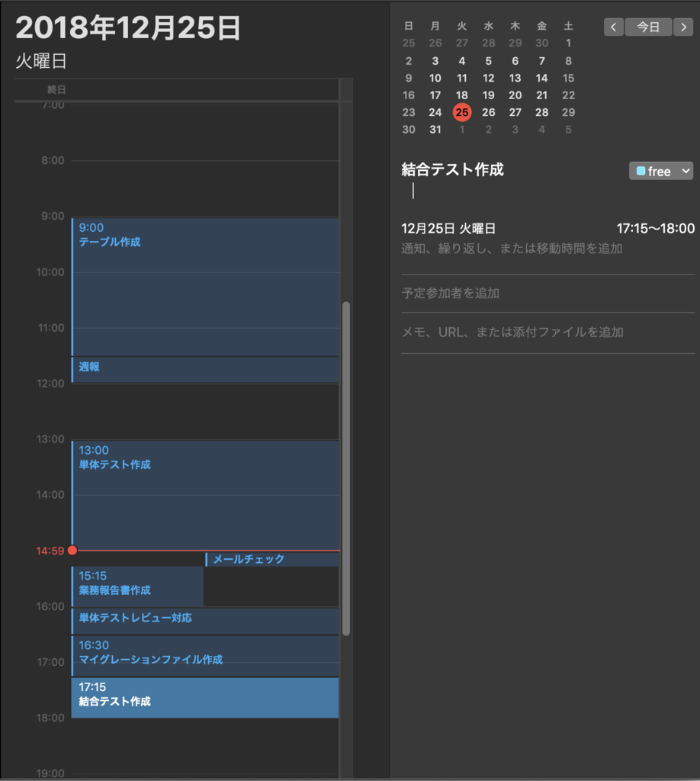The image size is (700, 781).
Task: Click the 今日 button
Action: pos(648,27)
